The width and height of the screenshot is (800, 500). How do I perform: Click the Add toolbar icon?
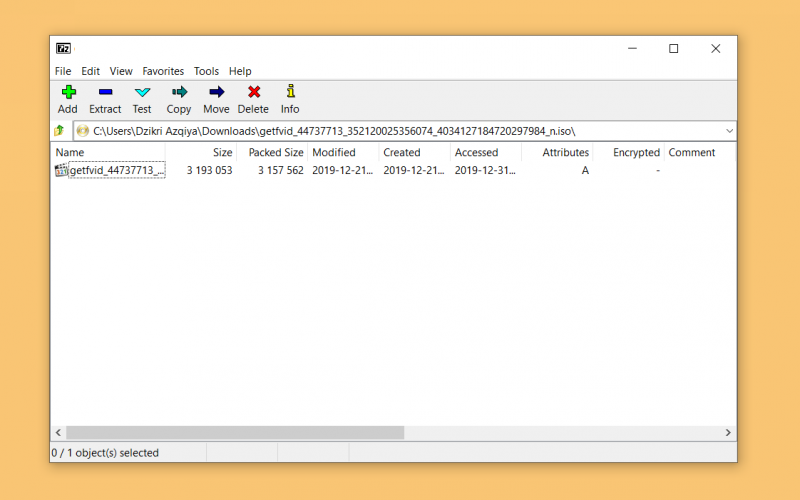pyautogui.click(x=68, y=92)
